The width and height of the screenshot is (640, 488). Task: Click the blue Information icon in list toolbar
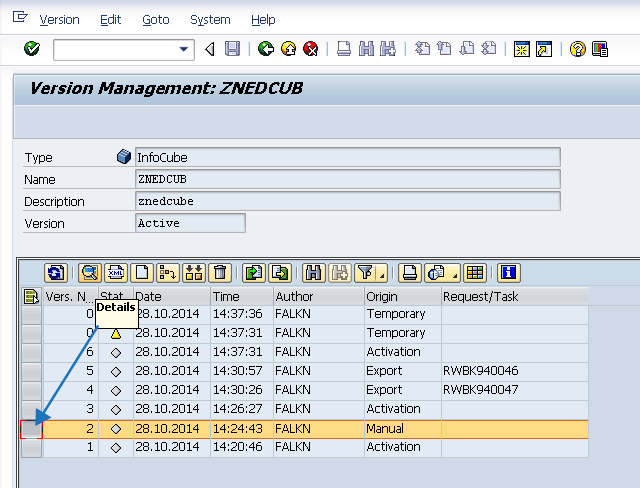[509, 272]
